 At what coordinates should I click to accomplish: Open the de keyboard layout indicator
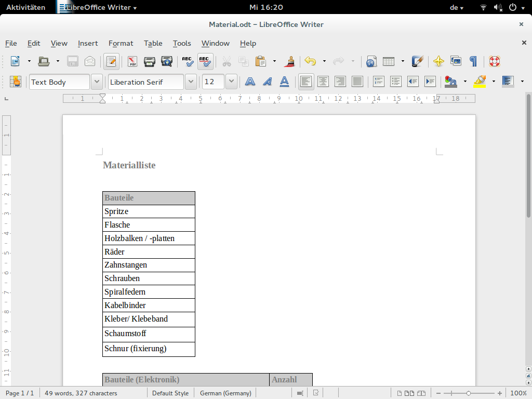[x=456, y=7]
